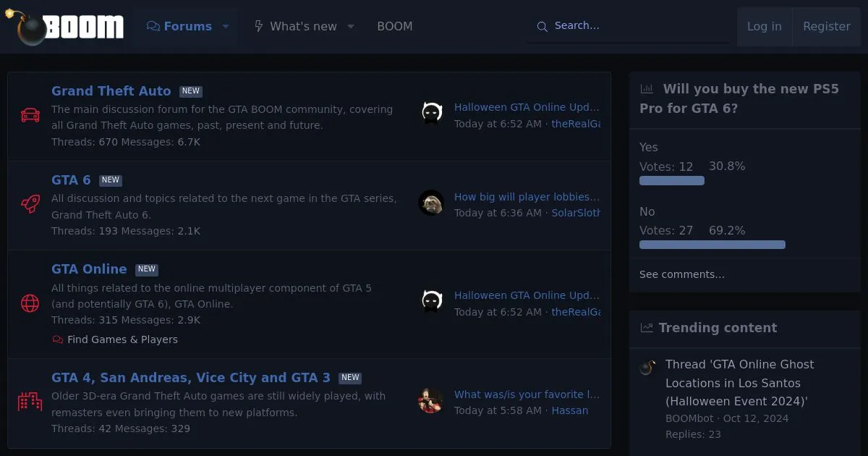Click NEW badge beside GTA 6
The image size is (868, 456).
point(111,180)
